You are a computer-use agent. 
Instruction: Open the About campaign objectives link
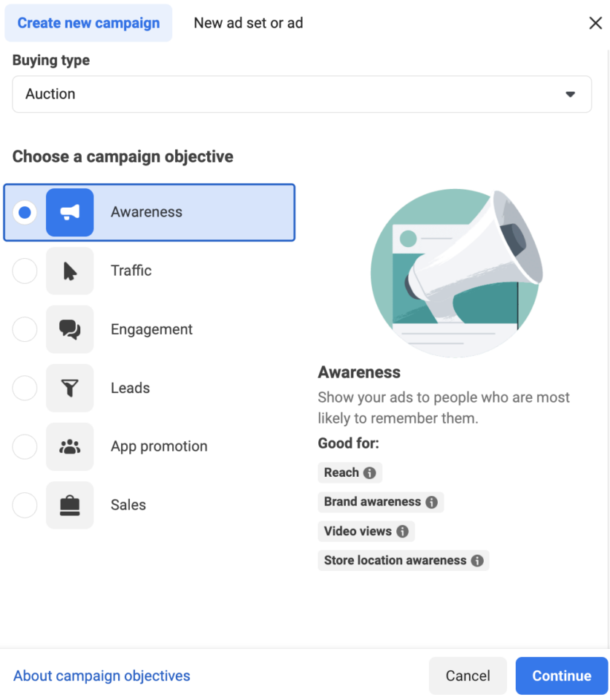101,675
